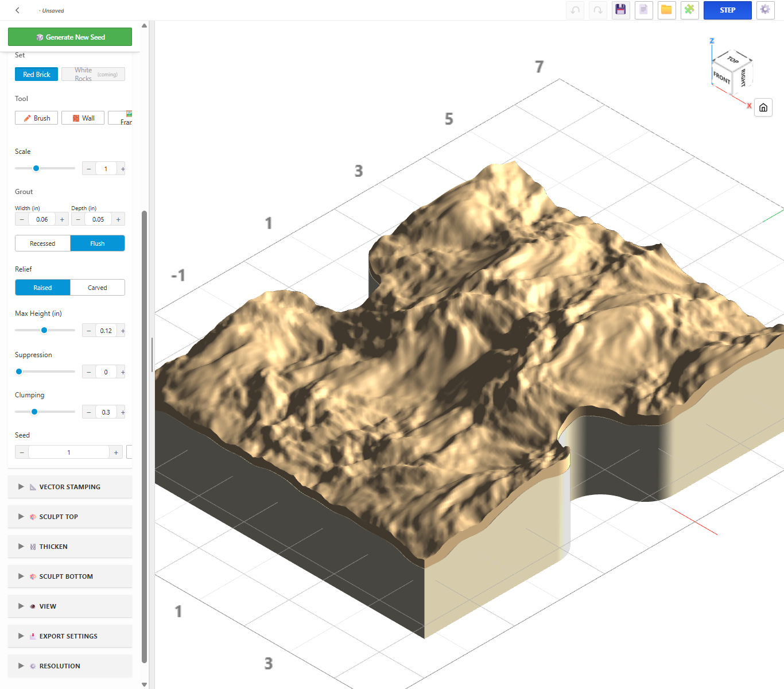
Task: Select the Wall tool
Action: [83, 118]
